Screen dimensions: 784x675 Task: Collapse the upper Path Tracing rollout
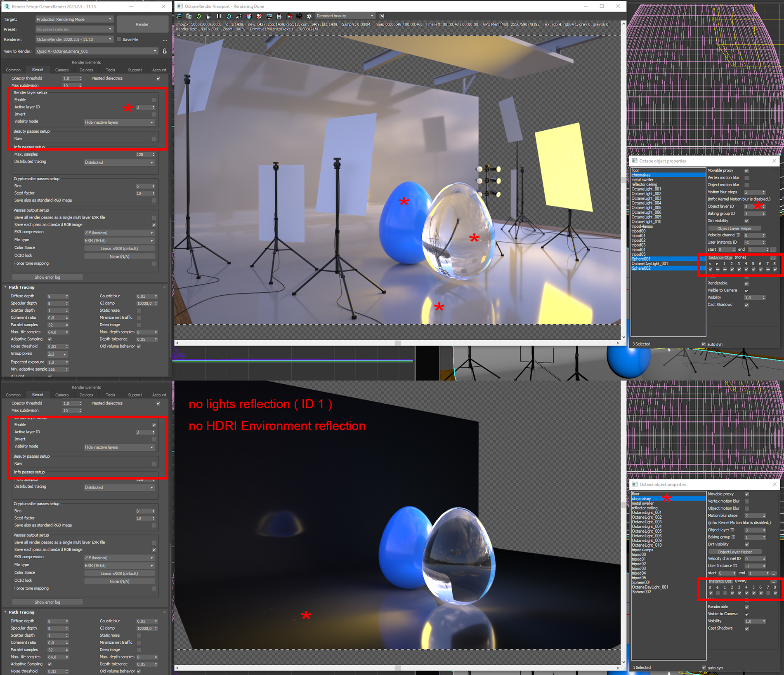pyautogui.click(x=5, y=287)
